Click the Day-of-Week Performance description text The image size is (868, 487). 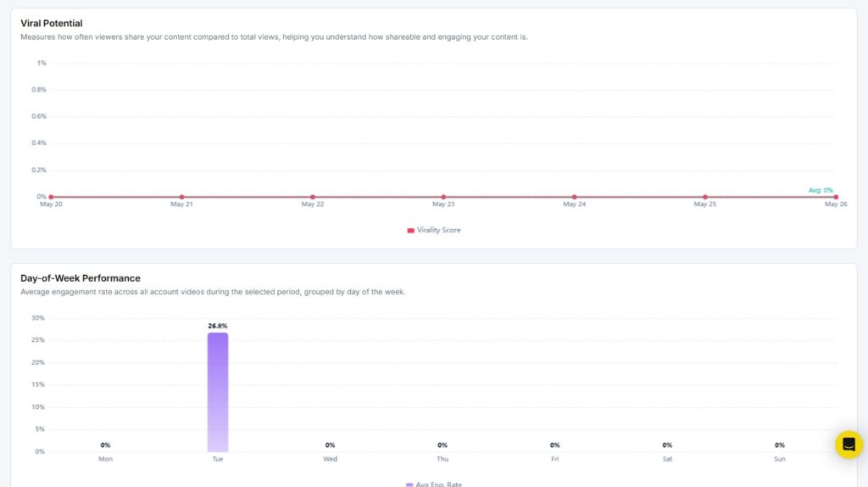pos(213,292)
